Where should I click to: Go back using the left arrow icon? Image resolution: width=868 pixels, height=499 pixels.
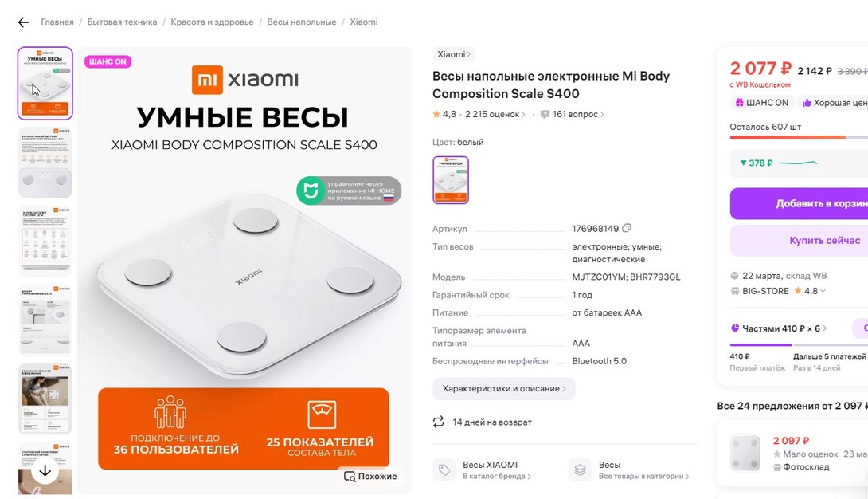pos(23,22)
